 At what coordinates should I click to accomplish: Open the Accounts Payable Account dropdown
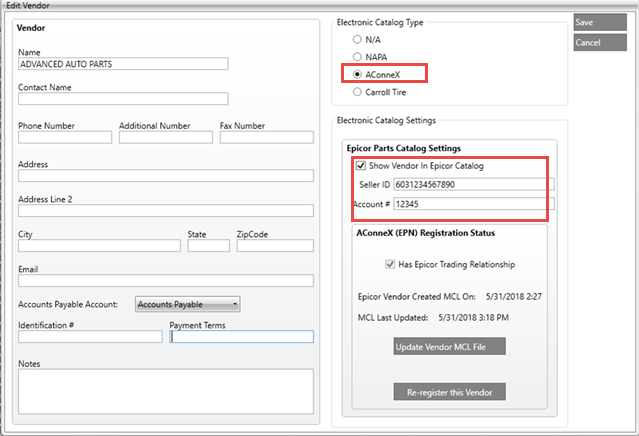[187, 304]
